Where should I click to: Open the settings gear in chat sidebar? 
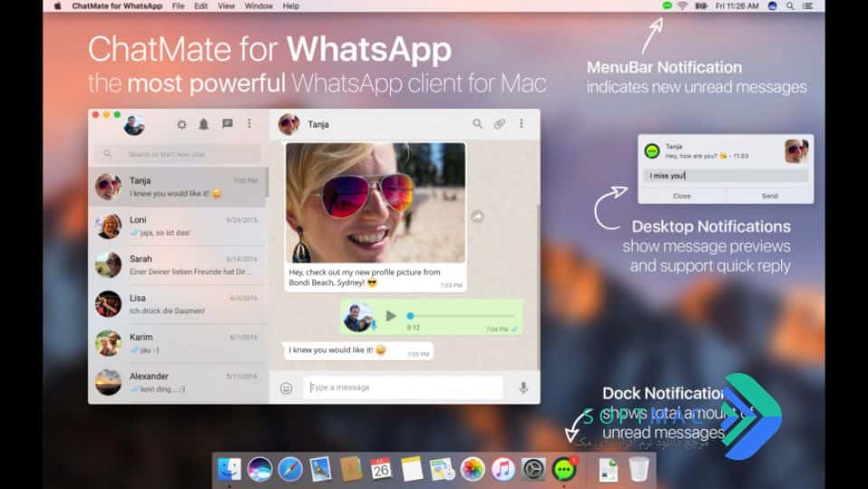pos(182,125)
